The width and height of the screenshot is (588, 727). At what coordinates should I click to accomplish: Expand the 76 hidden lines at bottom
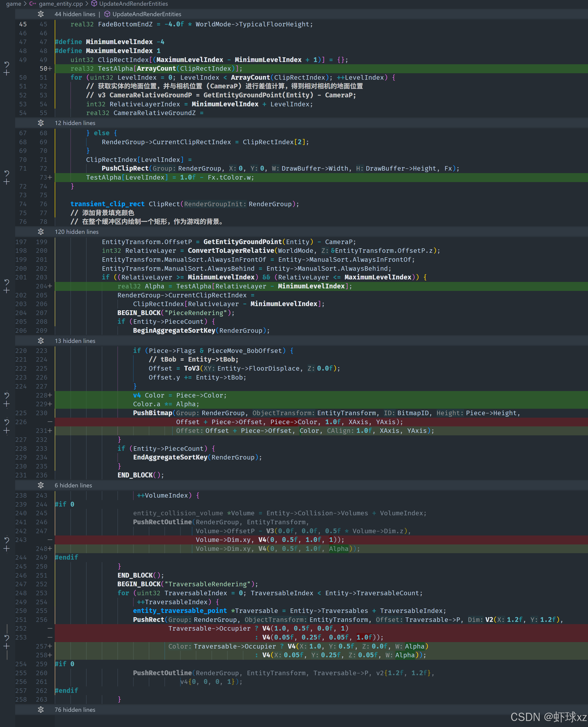[x=41, y=710]
